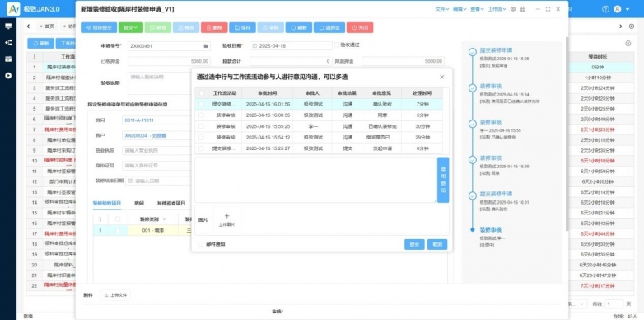Click the play icon in left sidebar
The width and height of the screenshot is (644, 320).
point(8,76)
